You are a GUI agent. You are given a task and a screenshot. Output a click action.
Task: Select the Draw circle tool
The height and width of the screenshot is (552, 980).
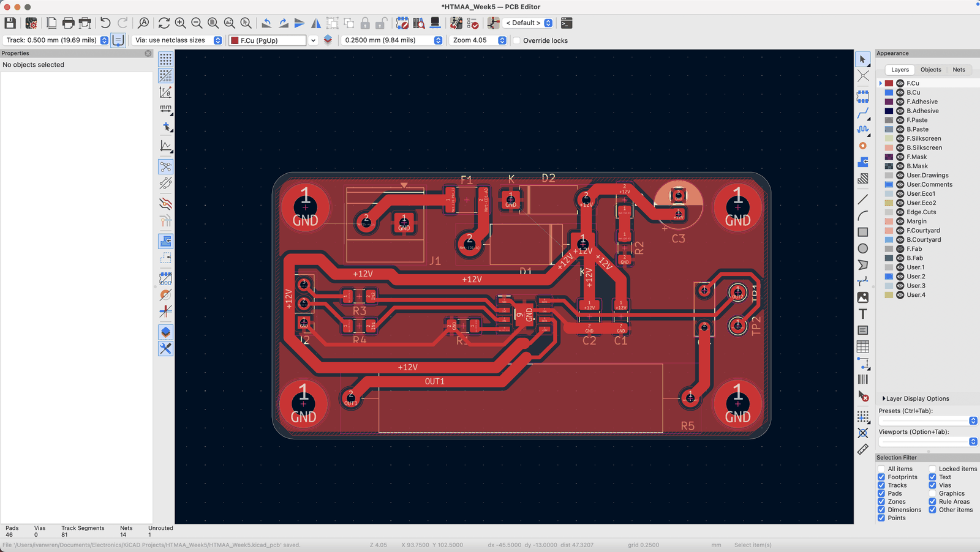[x=863, y=248]
